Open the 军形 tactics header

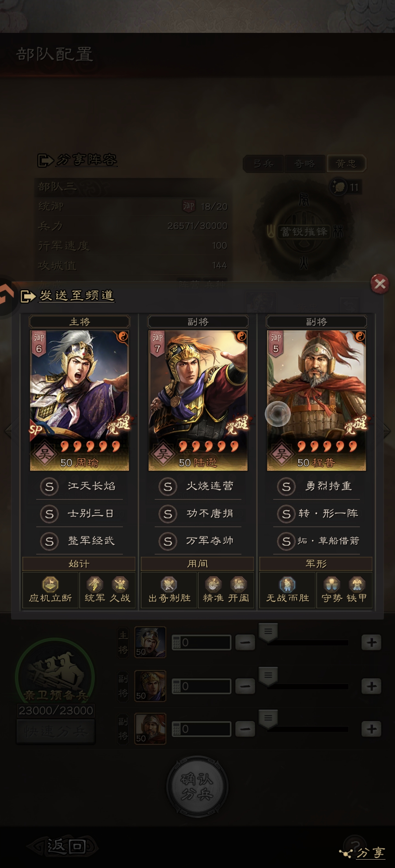coord(316,564)
